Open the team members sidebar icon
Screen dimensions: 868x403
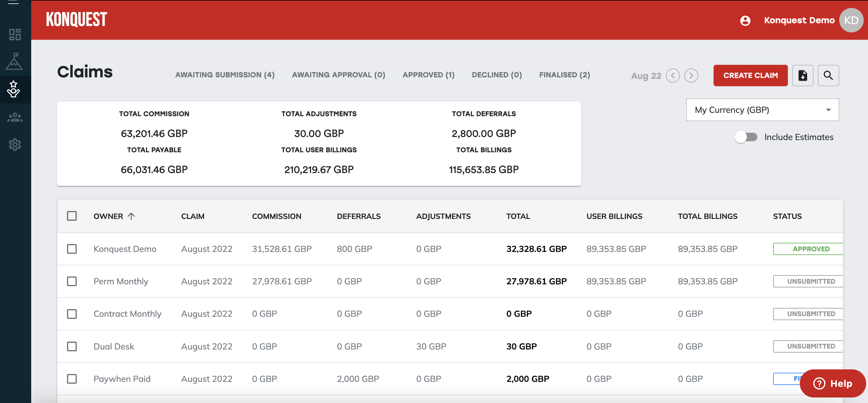pos(15,117)
